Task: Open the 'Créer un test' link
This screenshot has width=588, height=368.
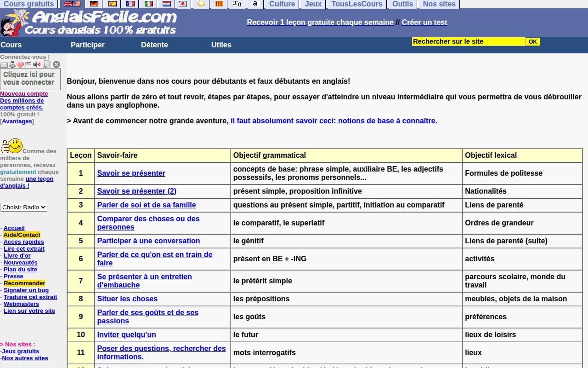Action: point(424,22)
